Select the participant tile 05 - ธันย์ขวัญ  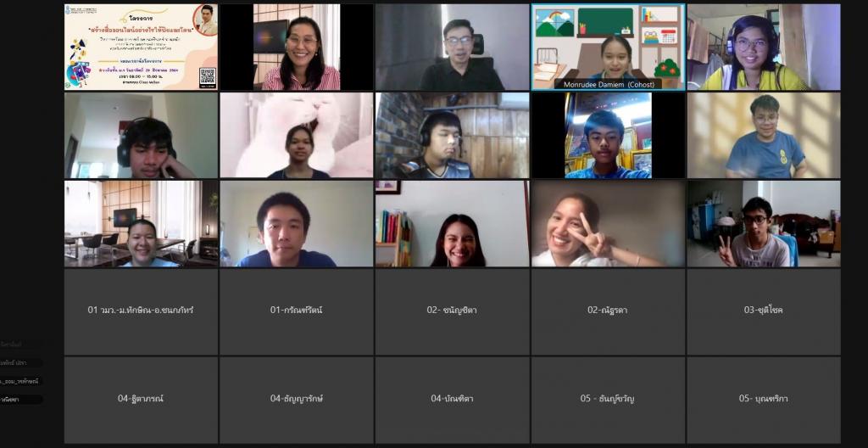pyautogui.click(x=608, y=399)
